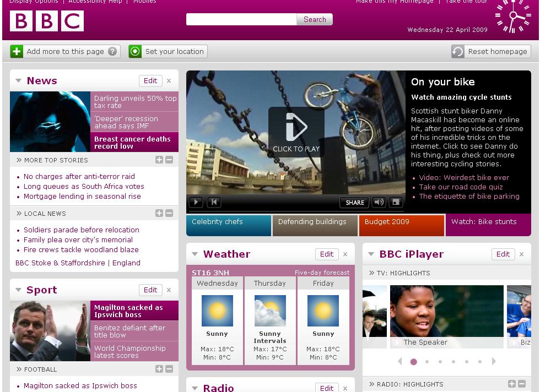The height and width of the screenshot is (392, 540).
Task: Open the News lead story image
Action: click(50, 122)
